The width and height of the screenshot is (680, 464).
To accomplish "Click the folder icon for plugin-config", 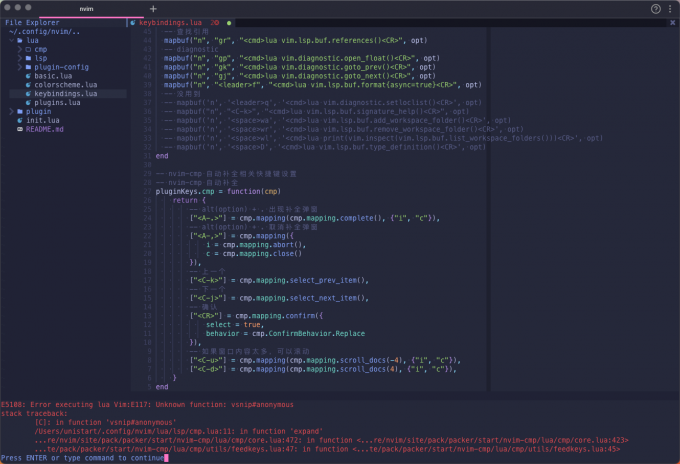I will [29, 67].
